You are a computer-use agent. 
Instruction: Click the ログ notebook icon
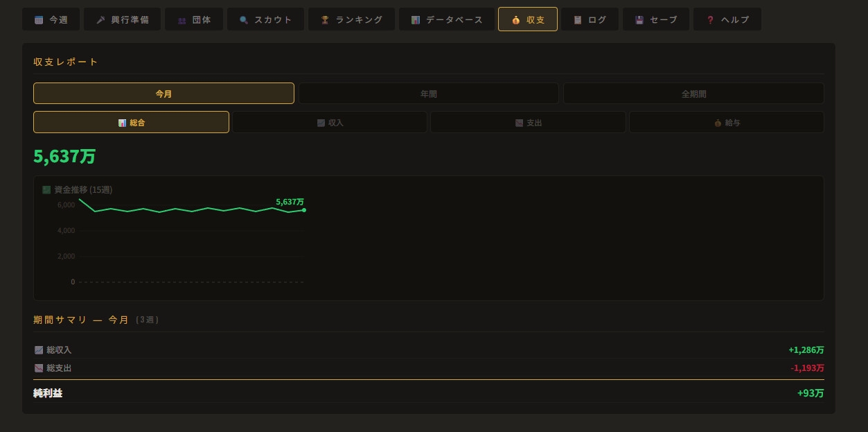(x=578, y=20)
